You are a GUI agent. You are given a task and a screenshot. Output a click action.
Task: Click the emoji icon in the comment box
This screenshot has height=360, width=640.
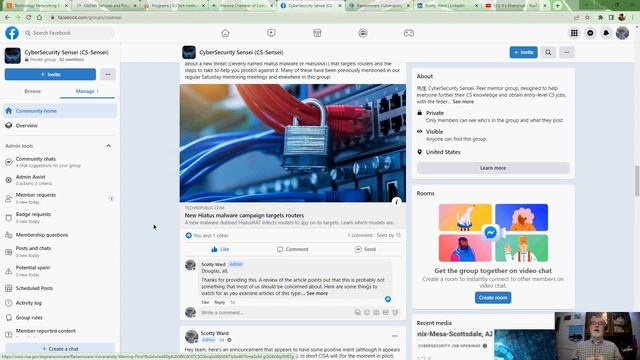pyautogui.click(x=367, y=312)
